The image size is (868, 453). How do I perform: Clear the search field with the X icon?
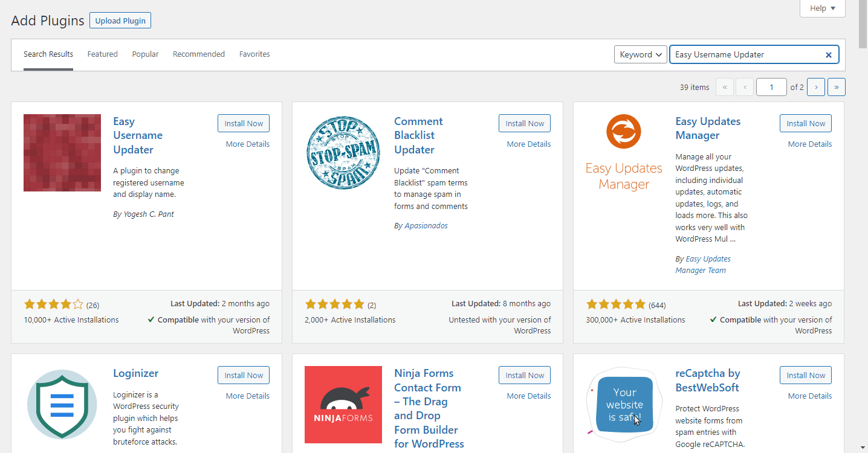click(x=829, y=55)
